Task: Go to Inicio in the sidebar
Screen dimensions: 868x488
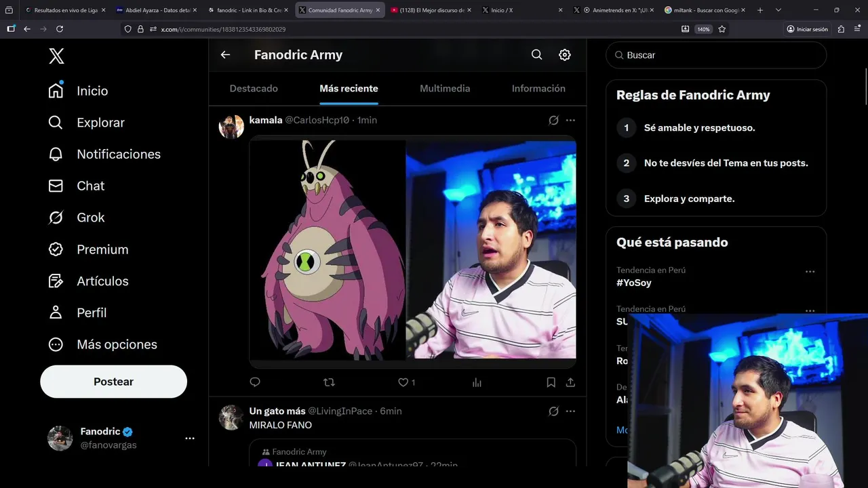Action: tap(78, 91)
